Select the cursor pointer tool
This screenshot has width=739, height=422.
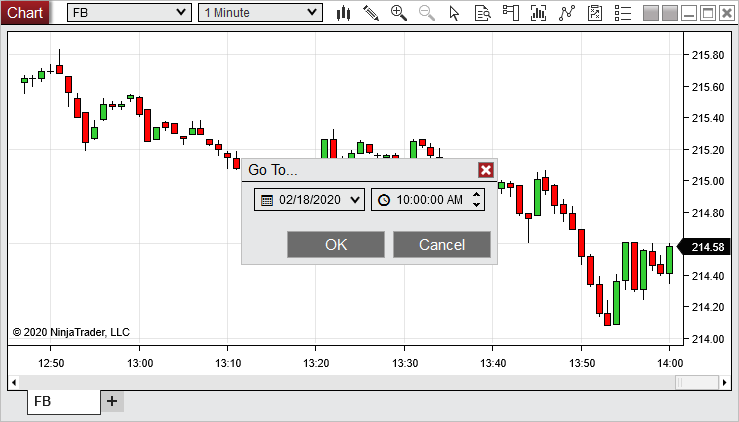[x=455, y=13]
